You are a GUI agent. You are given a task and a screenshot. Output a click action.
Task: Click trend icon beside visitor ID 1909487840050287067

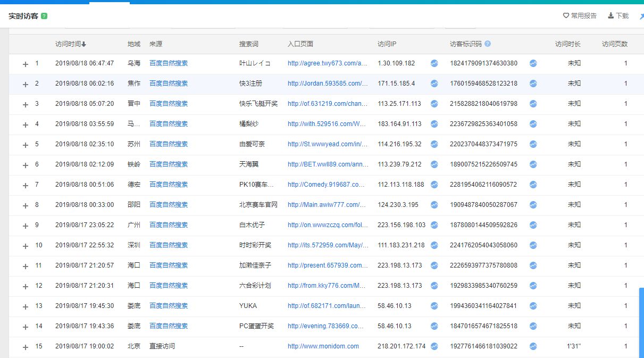click(533, 205)
